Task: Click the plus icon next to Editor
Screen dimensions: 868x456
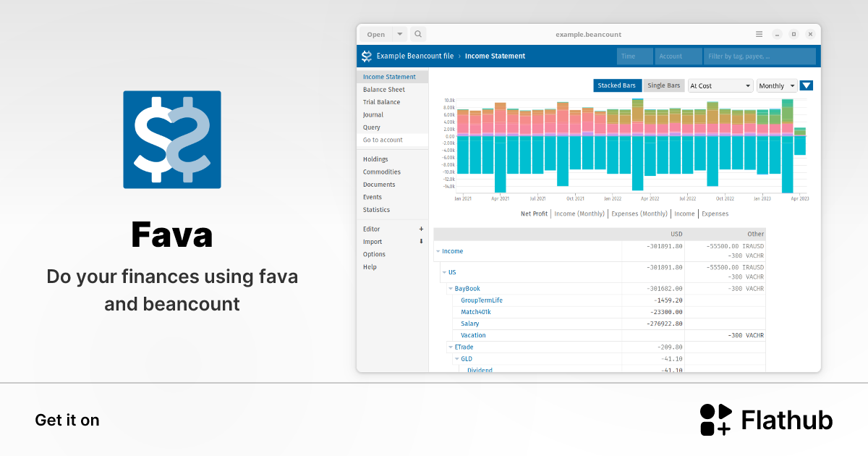Action: pos(420,229)
